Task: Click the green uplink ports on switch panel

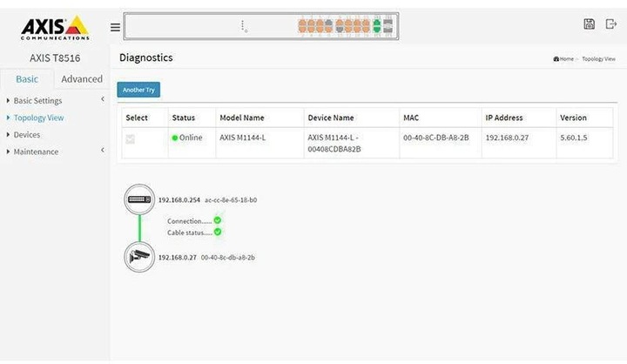Action: click(x=377, y=26)
